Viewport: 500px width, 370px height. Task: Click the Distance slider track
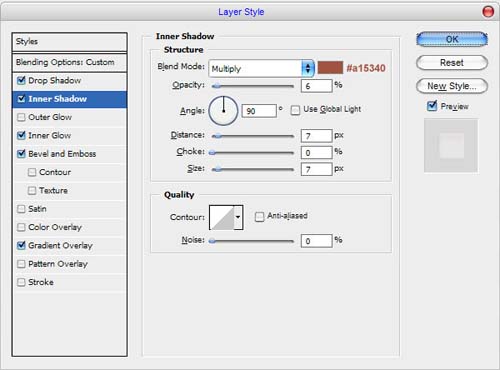[253, 136]
